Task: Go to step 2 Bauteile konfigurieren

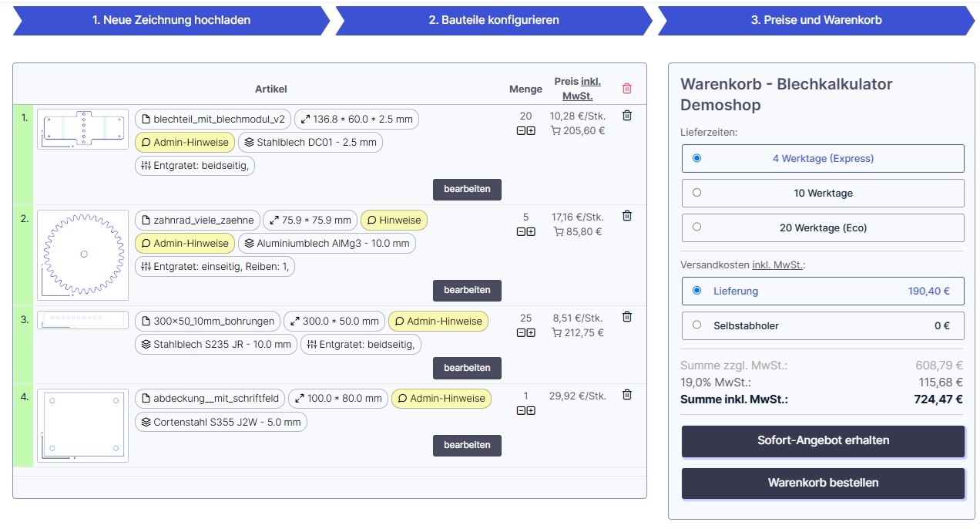Action: tap(494, 20)
